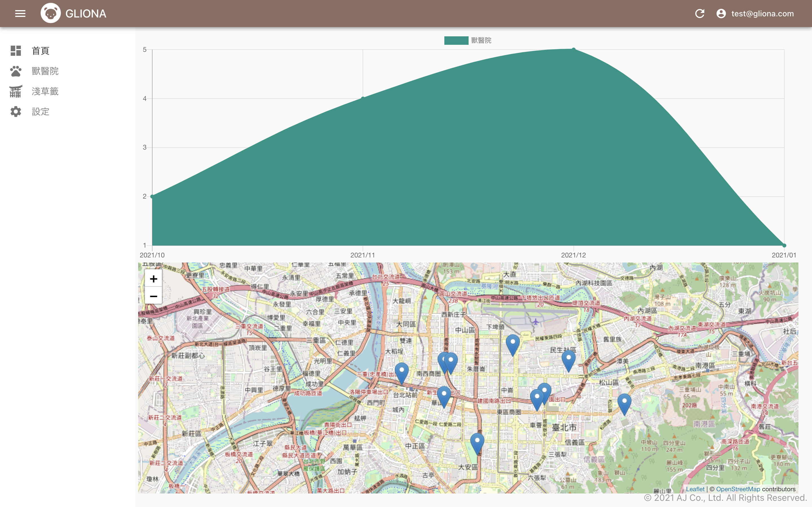Click the chart data point at 2021/12
This screenshot has width=812, height=507.
573,49
